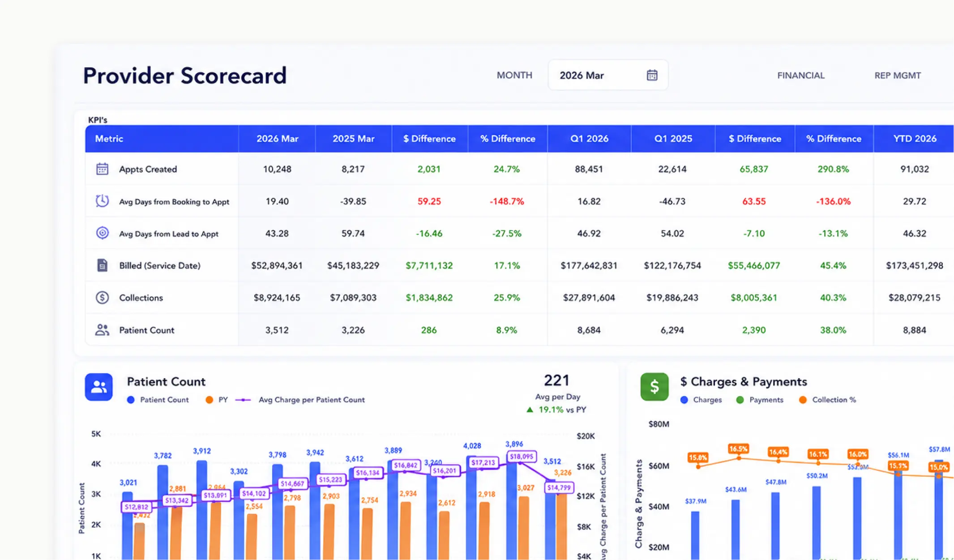Click the $18,095 average charge marker
954x560 pixels.
tap(522, 457)
